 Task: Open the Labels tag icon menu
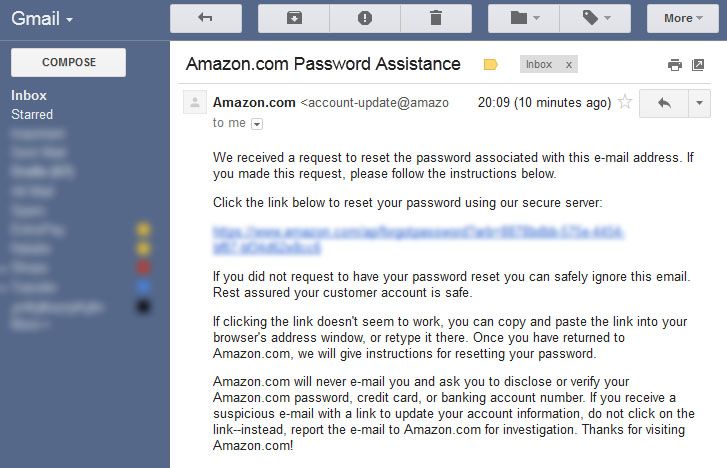pyautogui.click(x=595, y=19)
